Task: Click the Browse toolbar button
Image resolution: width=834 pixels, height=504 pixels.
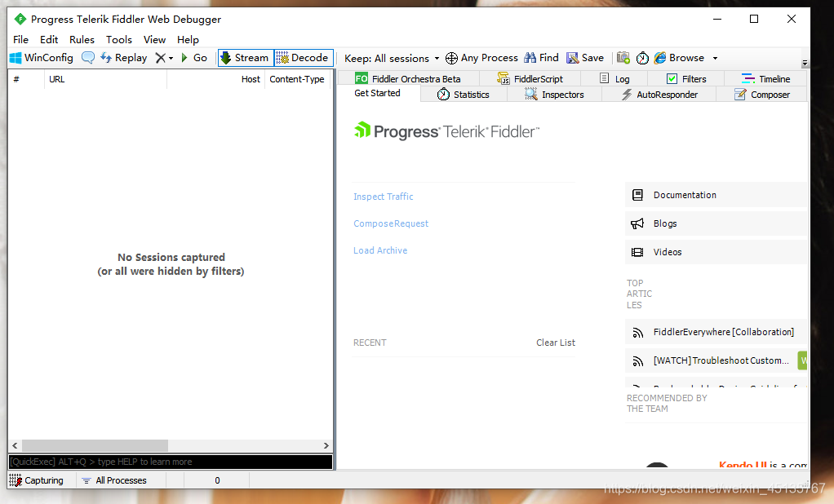Action: 679,58
